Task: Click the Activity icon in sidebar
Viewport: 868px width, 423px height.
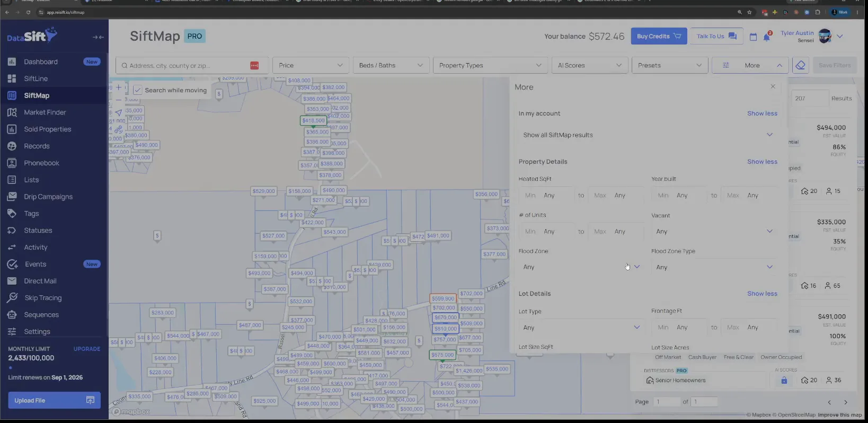Action: coord(12,248)
